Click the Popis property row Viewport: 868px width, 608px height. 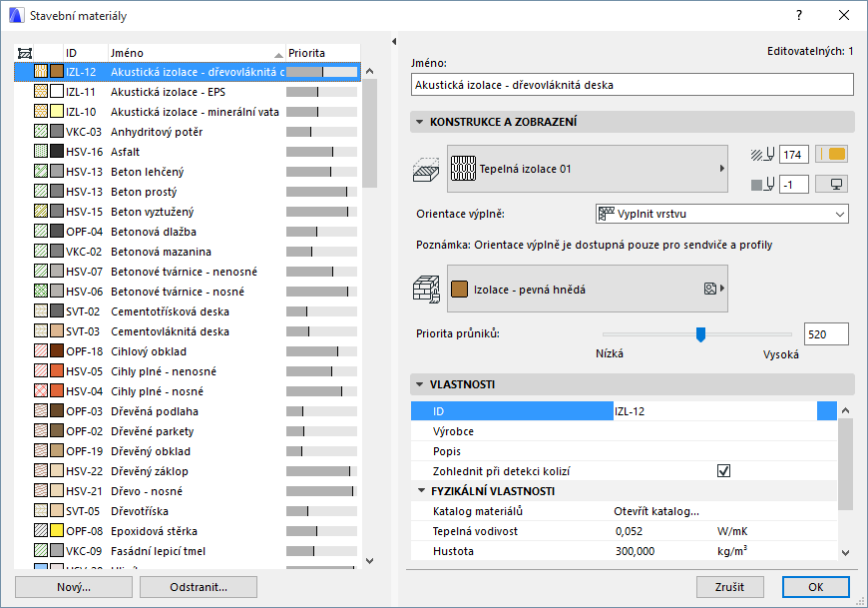(x=624, y=450)
